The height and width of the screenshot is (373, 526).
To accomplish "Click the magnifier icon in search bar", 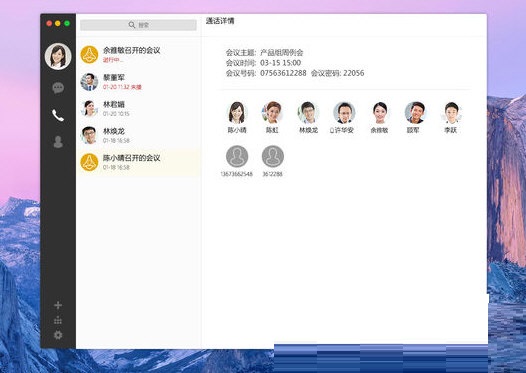I will 132,25.
